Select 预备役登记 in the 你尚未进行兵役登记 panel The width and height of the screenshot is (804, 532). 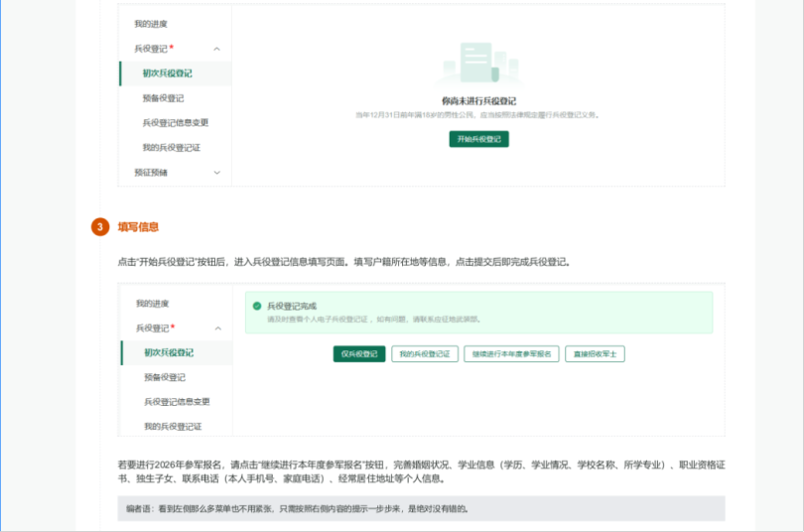163,98
